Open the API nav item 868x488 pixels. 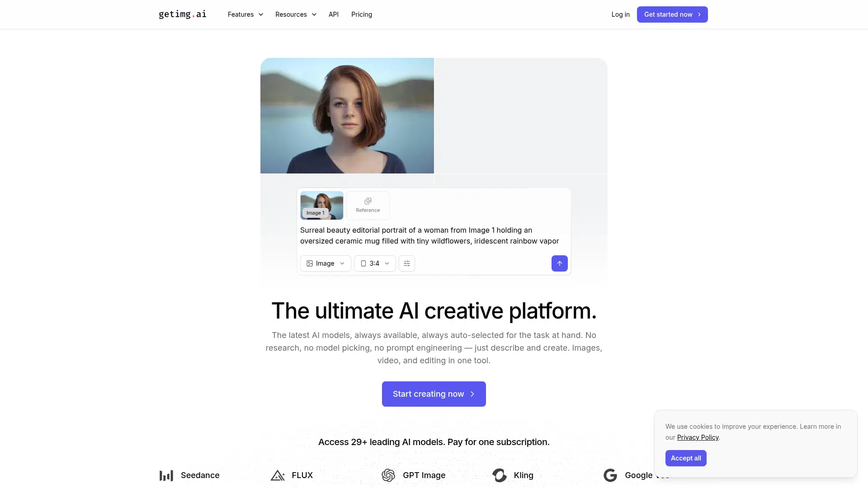[x=334, y=14]
